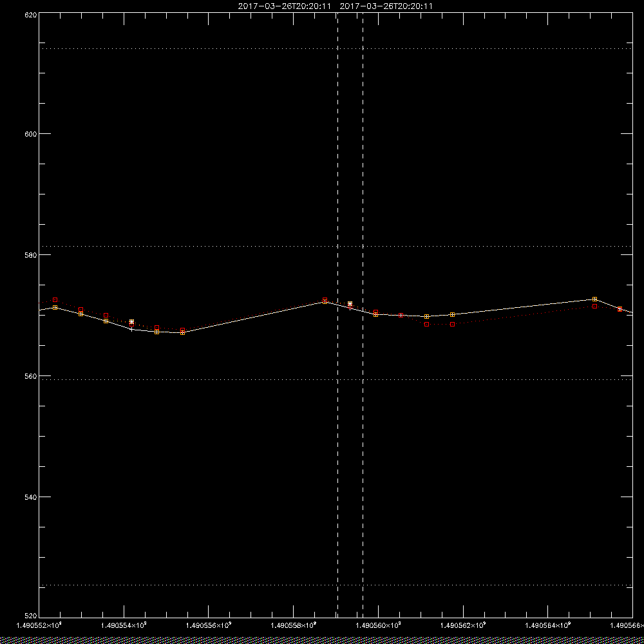
Task: Select the 540 y-axis label
Action: pyautogui.click(x=31, y=497)
